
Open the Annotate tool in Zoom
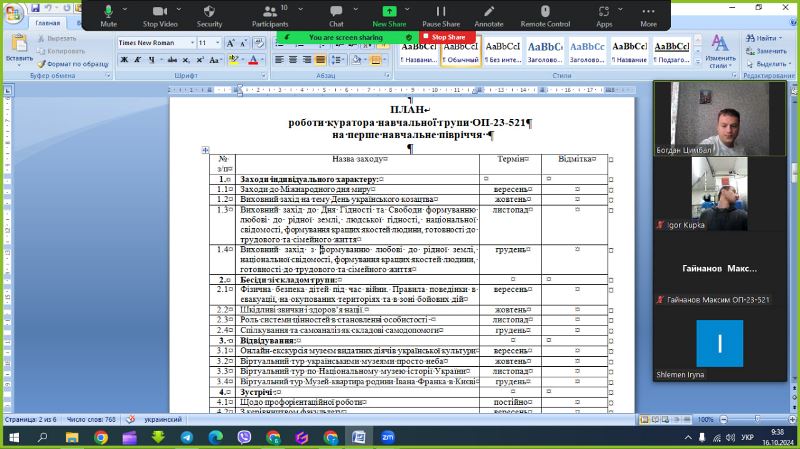click(x=489, y=16)
